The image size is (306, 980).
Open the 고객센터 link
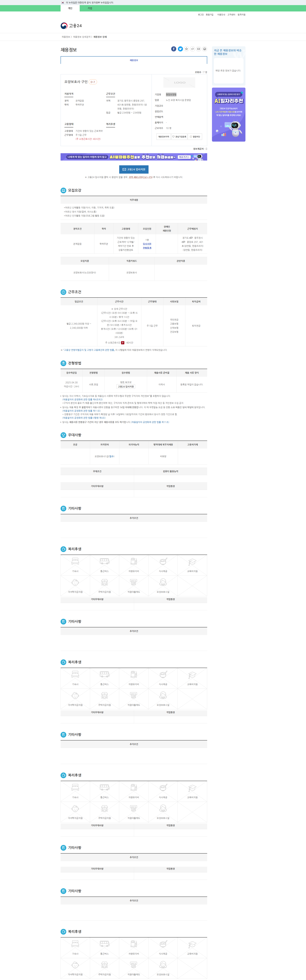point(231,15)
